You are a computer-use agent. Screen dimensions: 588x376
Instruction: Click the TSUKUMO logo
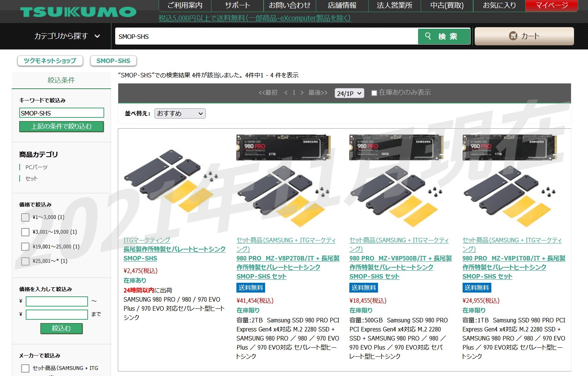coord(78,12)
